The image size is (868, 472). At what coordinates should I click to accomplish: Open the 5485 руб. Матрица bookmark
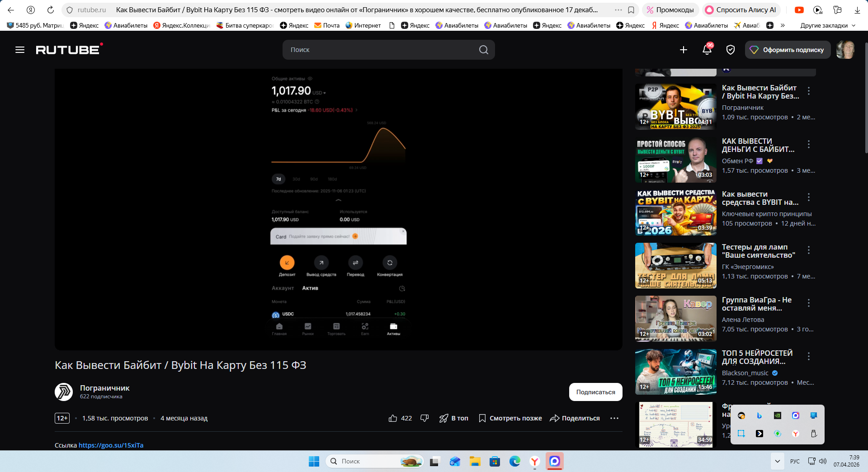[36, 25]
